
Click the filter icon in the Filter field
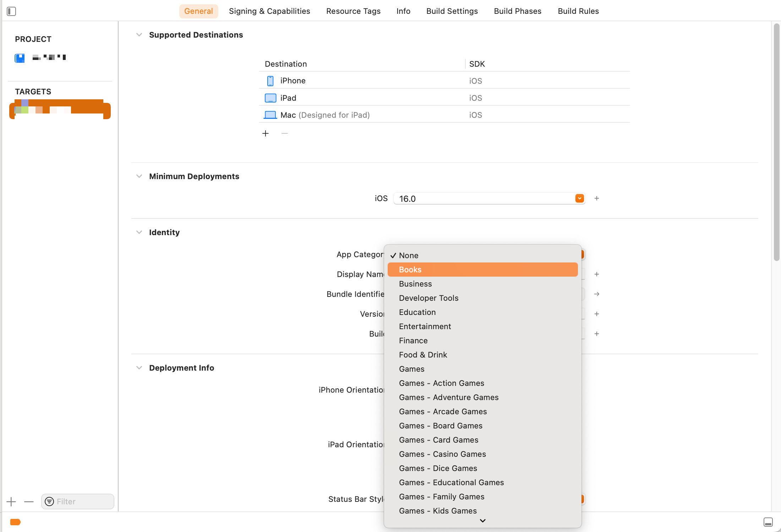tap(49, 501)
